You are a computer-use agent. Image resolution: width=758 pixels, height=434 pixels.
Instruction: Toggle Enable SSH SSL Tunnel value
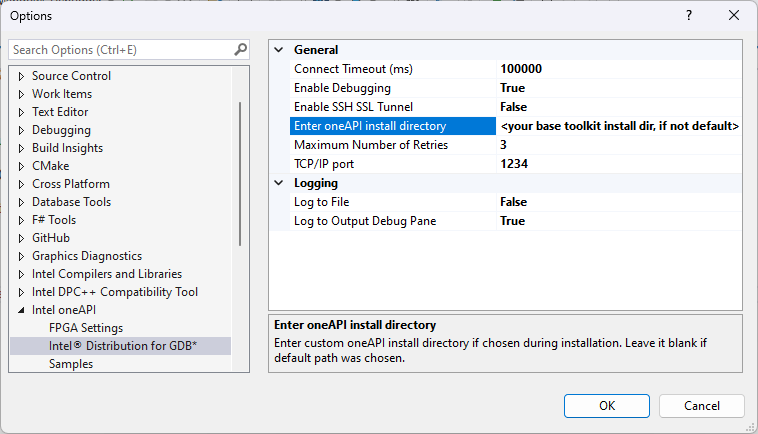point(514,106)
